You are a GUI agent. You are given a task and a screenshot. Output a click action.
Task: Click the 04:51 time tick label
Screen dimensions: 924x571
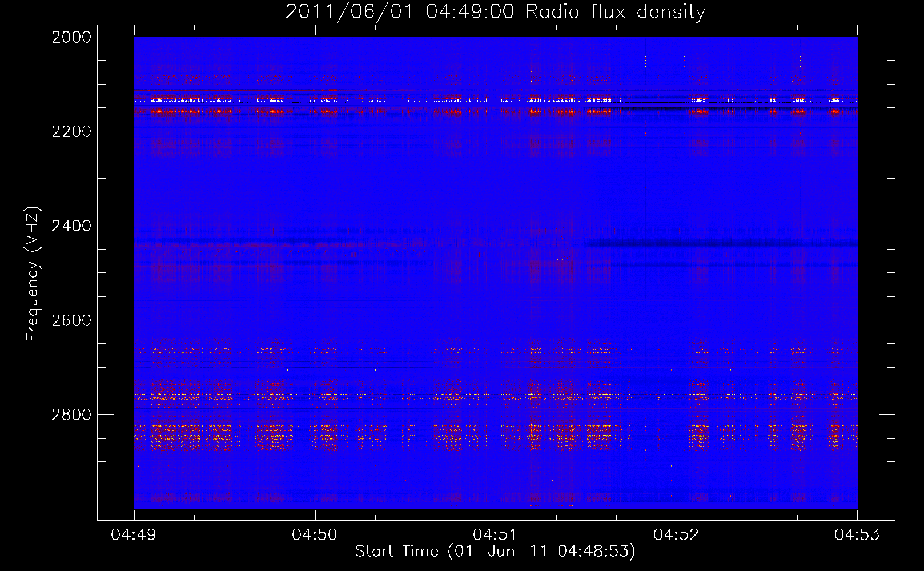pyautogui.click(x=496, y=535)
